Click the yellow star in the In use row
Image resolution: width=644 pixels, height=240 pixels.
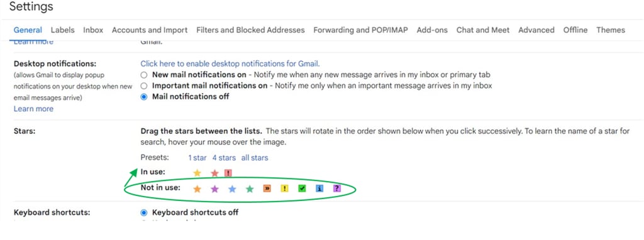[197, 173]
